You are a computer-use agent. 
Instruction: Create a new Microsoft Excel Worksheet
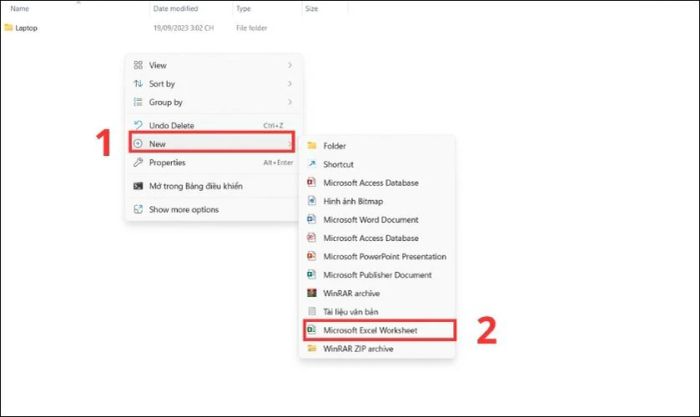click(x=379, y=330)
